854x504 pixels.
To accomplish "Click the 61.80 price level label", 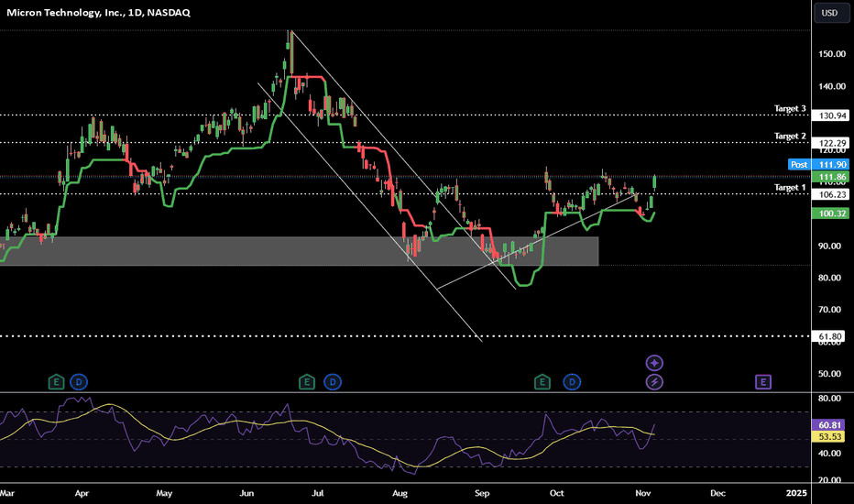I will coord(830,336).
